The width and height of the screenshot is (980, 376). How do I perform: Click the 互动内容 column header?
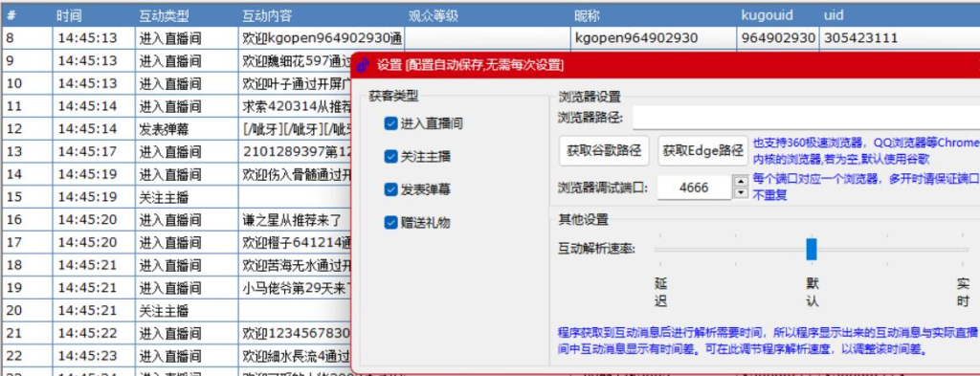(322, 15)
